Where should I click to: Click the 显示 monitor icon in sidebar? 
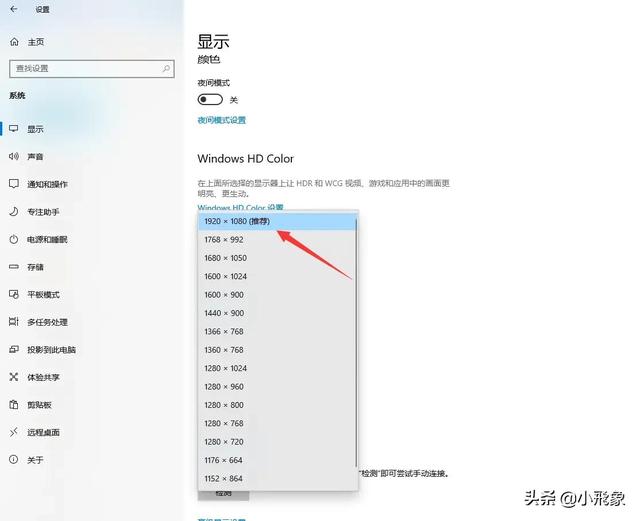point(14,129)
